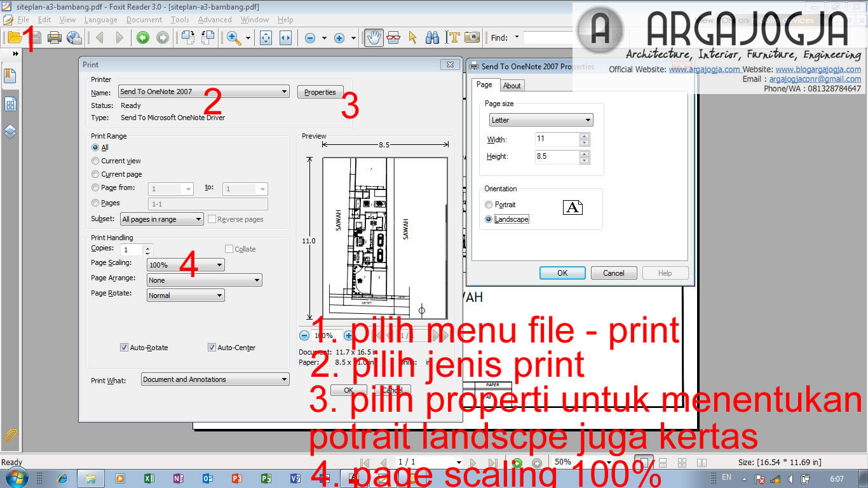Select the Select Text tool
Viewport: 868px width, 488px height.
pyautogui.click(x=452, y=38)
